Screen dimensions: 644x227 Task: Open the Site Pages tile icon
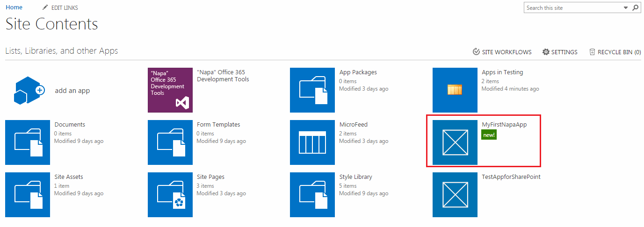point(170,195)
